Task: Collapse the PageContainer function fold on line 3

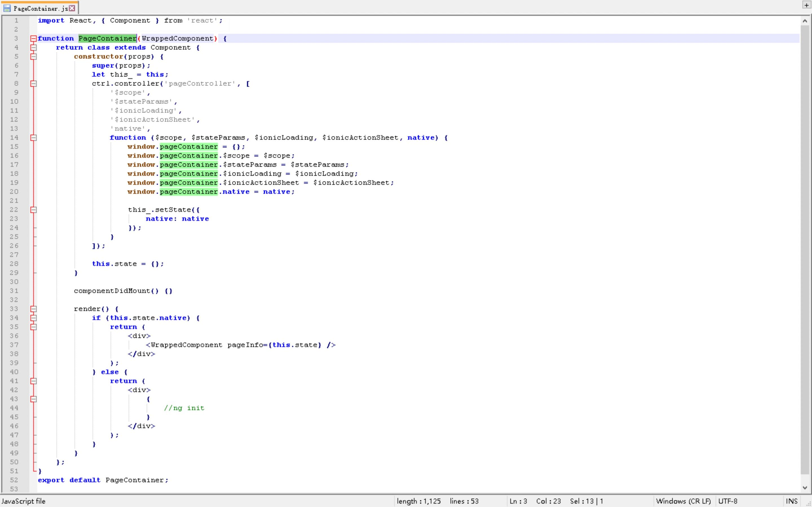Action: [33, 39]
